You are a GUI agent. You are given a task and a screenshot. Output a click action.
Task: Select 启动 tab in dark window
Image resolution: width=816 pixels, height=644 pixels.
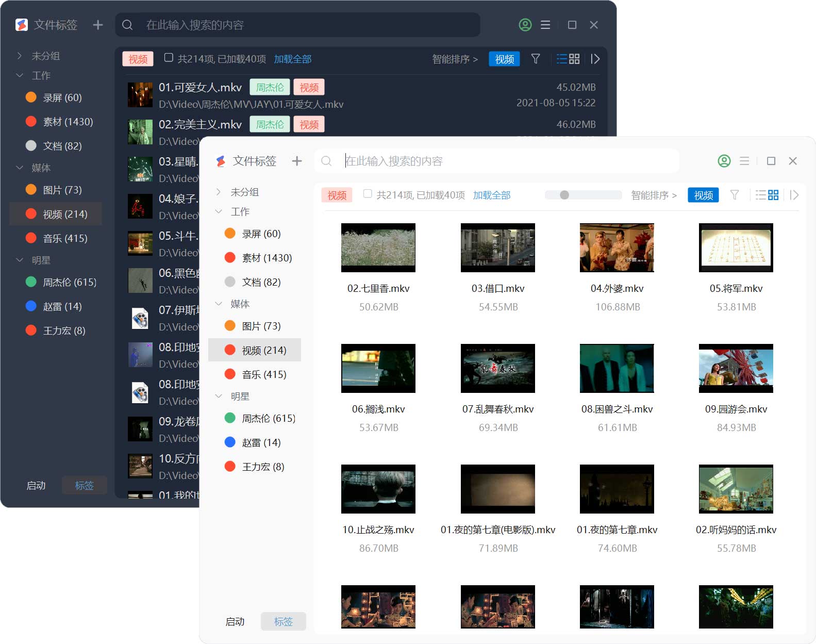click(36, 485)
